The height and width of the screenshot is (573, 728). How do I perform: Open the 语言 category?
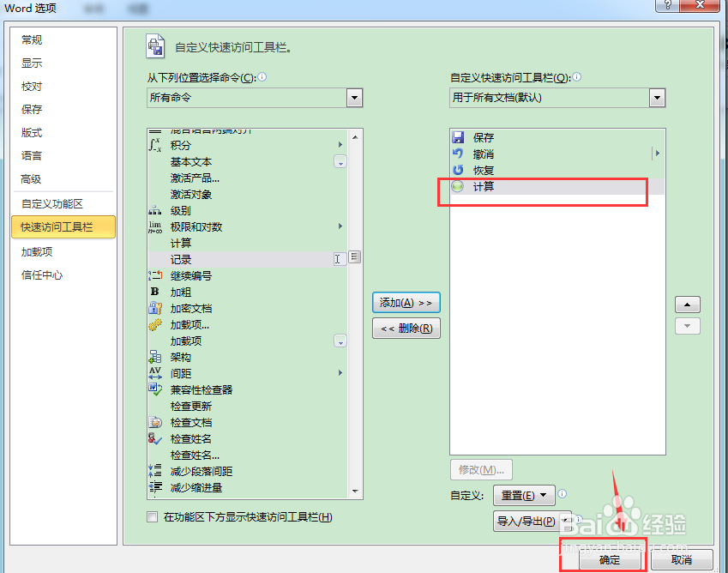32,156
